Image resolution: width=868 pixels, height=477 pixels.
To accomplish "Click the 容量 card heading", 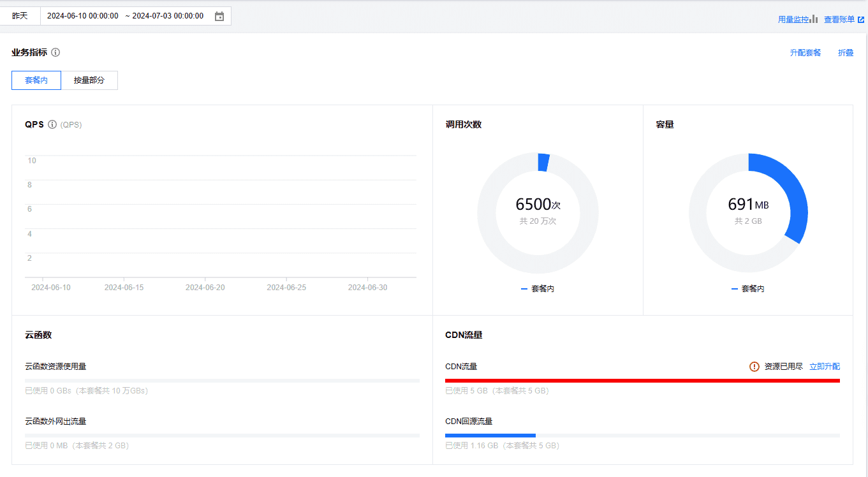I will point(665,124).
